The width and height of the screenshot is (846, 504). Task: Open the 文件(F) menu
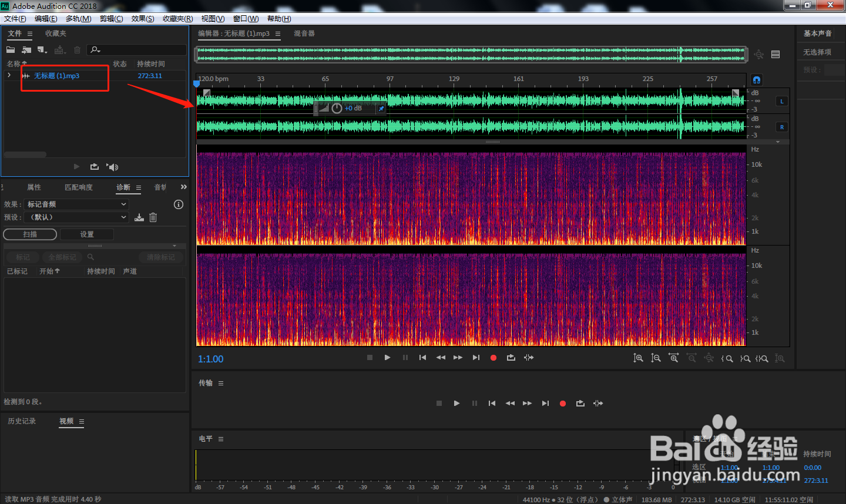(x=15, y=19)
